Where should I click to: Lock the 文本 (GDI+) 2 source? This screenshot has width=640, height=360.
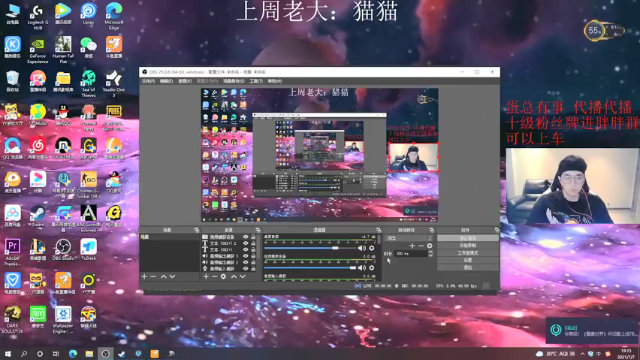pos(253,243)
